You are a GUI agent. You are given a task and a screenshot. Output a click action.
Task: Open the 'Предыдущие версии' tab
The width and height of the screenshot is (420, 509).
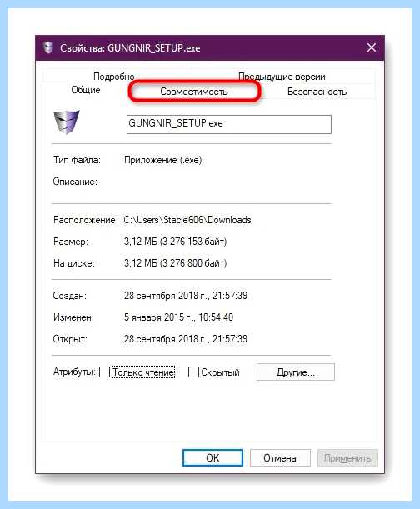(282, 77)
